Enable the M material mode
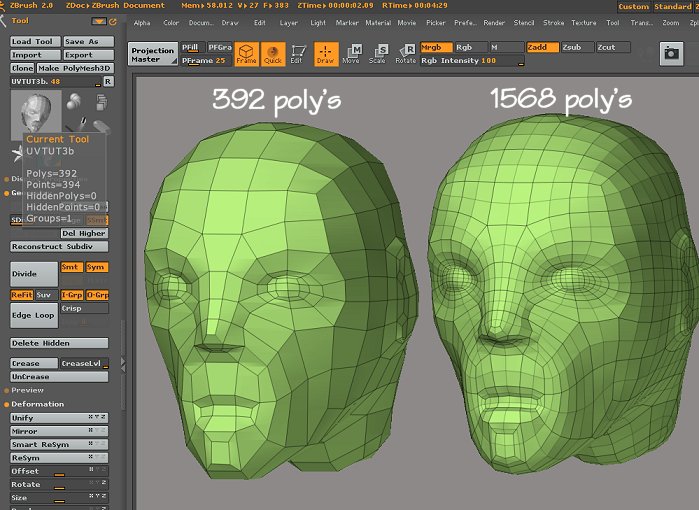This screenshot has height=510, width=699. (506, 47)
